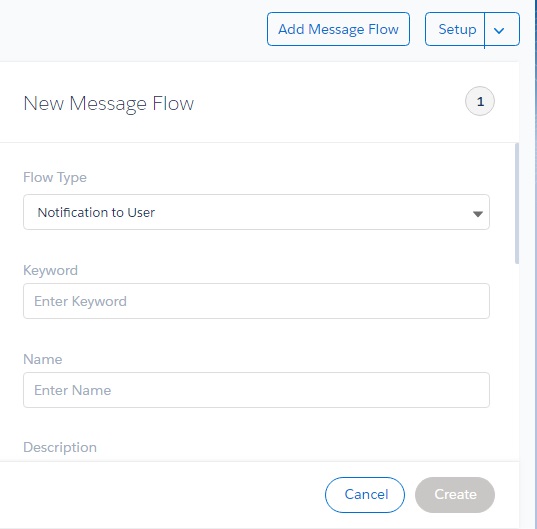Click the Keyword field label
The image size is (537, 529).
point(50,270)
